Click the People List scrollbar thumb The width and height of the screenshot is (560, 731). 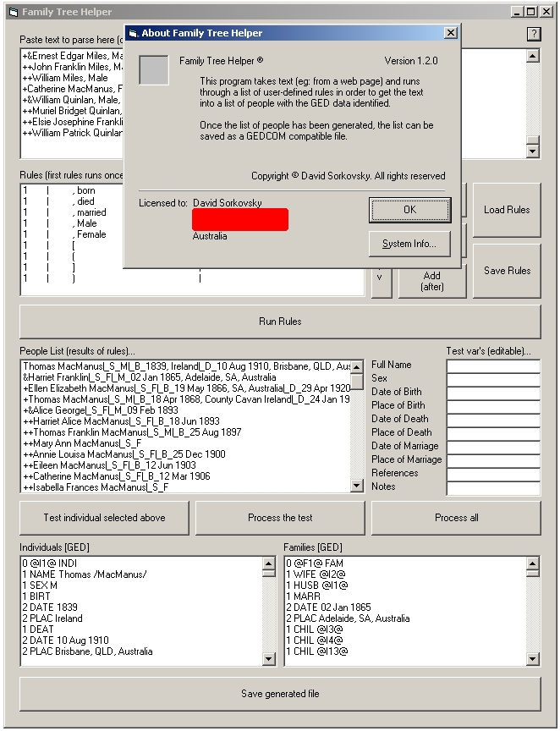pyautogui.click(x=357, y=381)
